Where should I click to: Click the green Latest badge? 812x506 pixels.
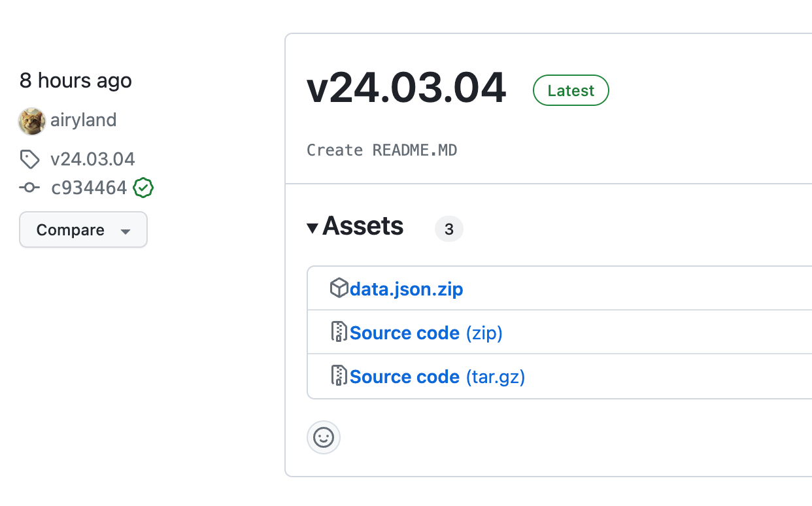(571, 91)
